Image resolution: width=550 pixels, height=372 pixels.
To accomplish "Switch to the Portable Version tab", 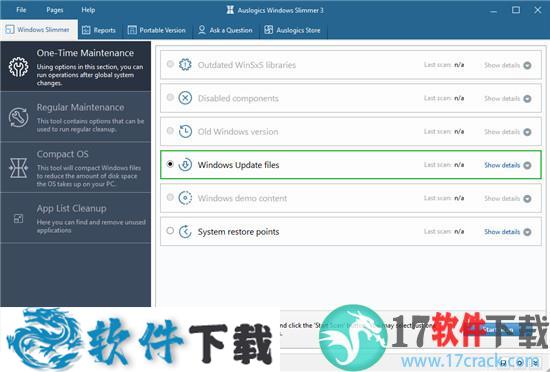I will 156,30.
